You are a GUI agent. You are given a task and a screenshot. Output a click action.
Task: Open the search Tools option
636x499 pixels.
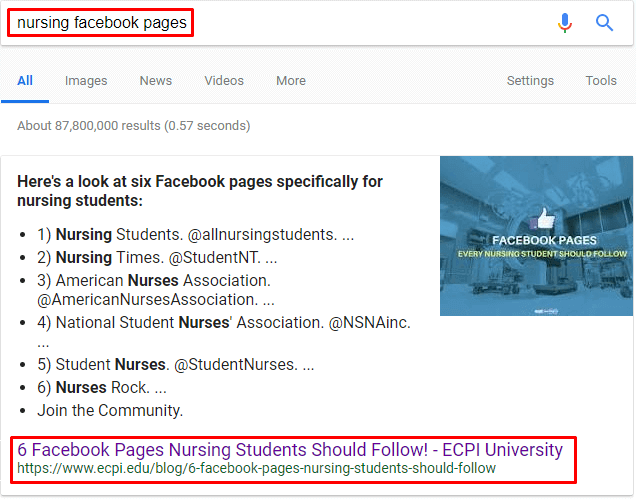point(601,81)
